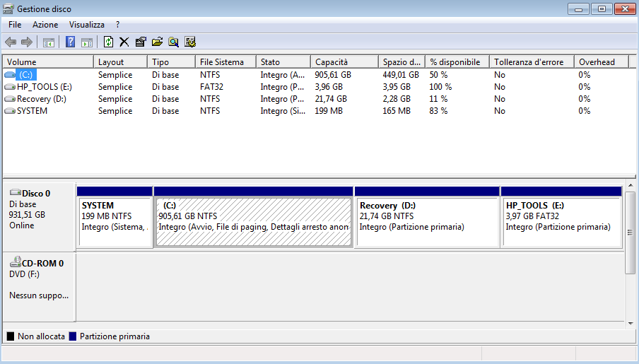Screen dimensions: 639x364
Task: Click the Refresh toolbar icon
Action: pos(108,42)
